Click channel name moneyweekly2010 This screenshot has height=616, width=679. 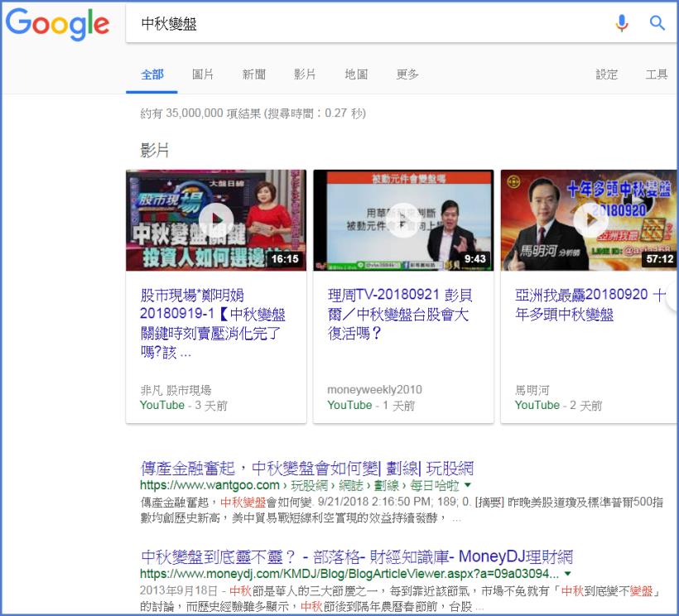[x=374, y=390]
